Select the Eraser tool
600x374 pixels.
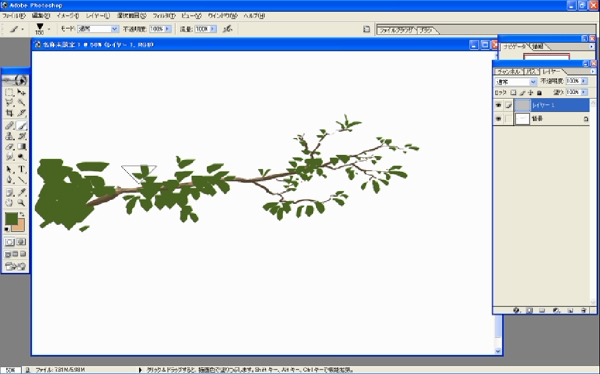click(x=10, y=146)
